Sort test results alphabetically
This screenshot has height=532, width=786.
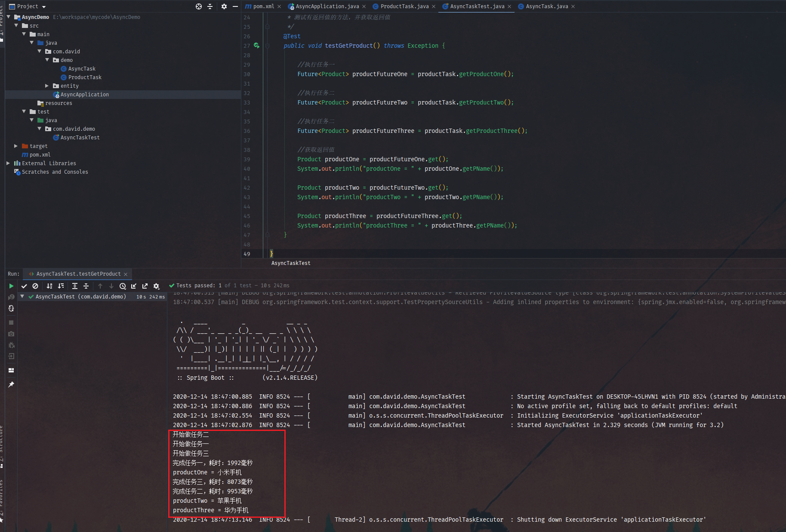[x=49, y=286]
